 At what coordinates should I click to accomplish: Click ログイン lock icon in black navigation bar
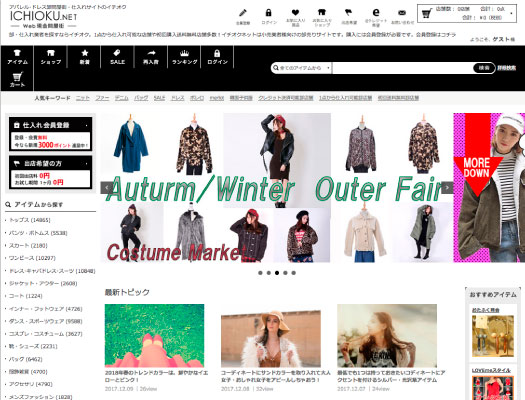(x=217, y=57)
